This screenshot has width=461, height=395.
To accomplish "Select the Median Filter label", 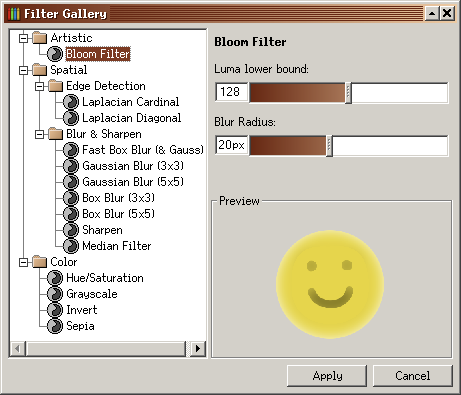I will coord(117,246).
